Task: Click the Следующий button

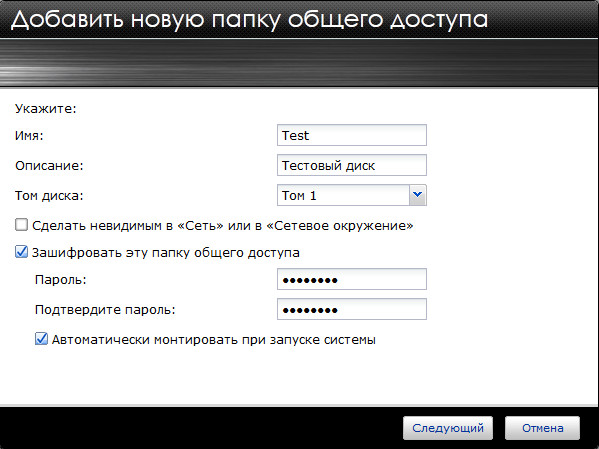Action: [x=448, y=428]
